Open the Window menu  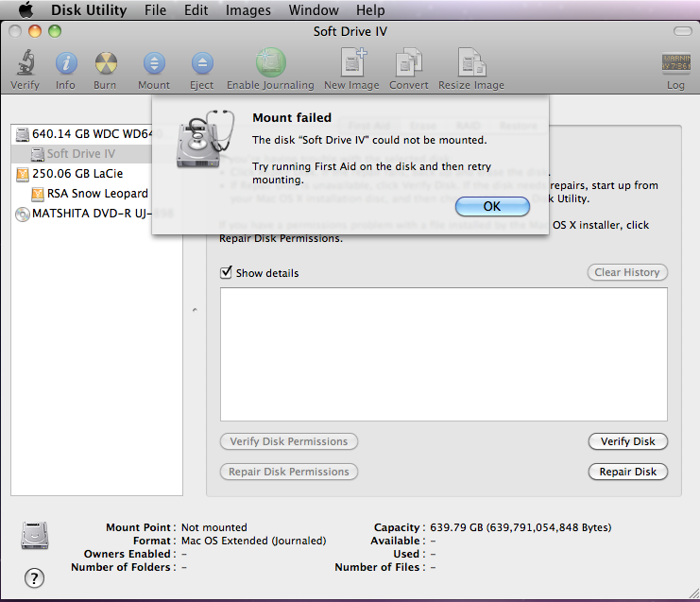pyautogui.click(x=314, y=9)
